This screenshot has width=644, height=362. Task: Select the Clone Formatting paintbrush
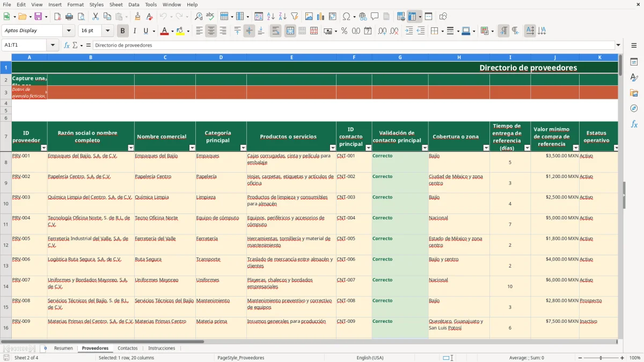click(138, 17)
